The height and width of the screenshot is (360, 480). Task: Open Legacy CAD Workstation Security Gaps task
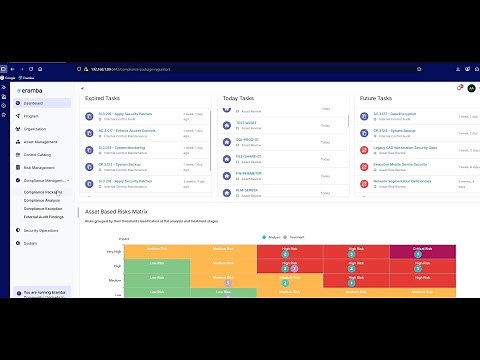(405, 148)
